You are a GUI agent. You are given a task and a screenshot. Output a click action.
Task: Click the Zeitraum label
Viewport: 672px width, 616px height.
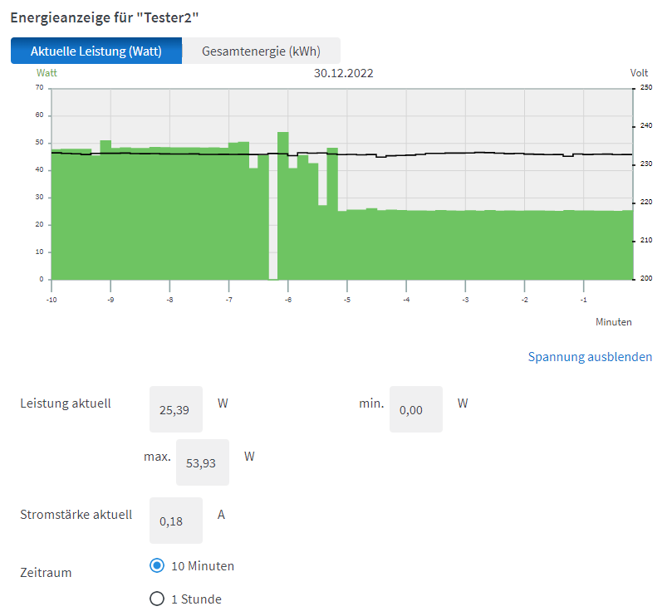coord(46,573)
